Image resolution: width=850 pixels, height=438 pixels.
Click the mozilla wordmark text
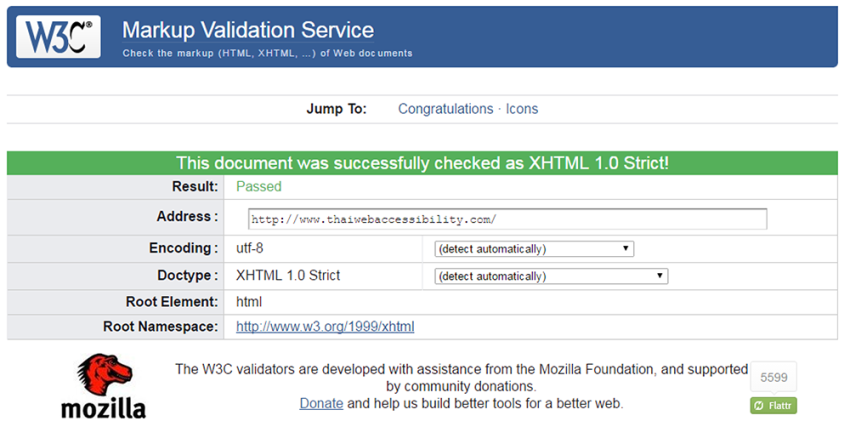pos(104,409)
